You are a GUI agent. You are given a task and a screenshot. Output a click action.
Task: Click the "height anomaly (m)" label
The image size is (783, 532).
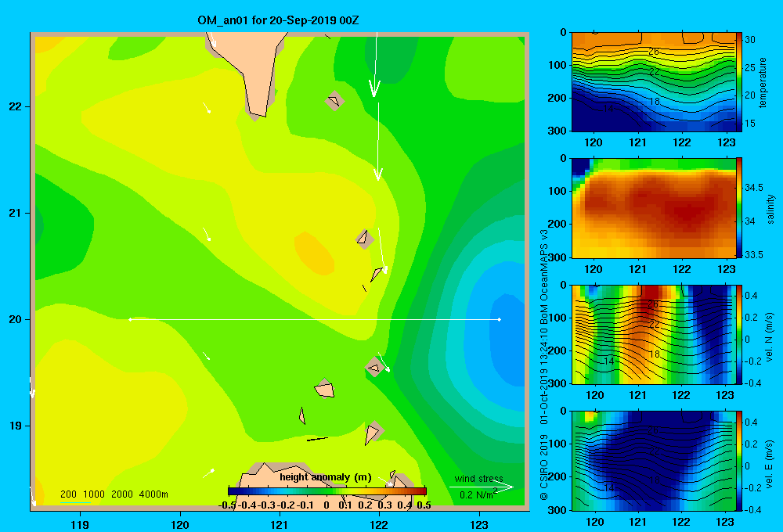(326, 477)
